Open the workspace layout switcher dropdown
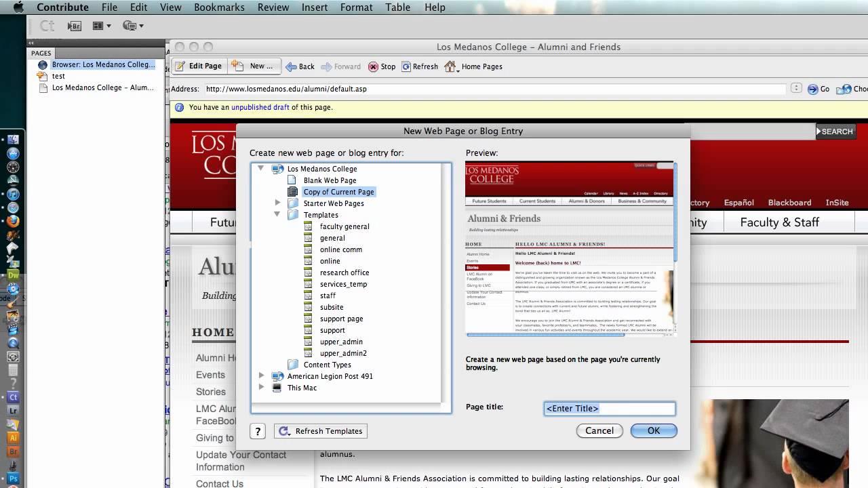This screenshot has height=488, width=868. (x=102, y=26)
